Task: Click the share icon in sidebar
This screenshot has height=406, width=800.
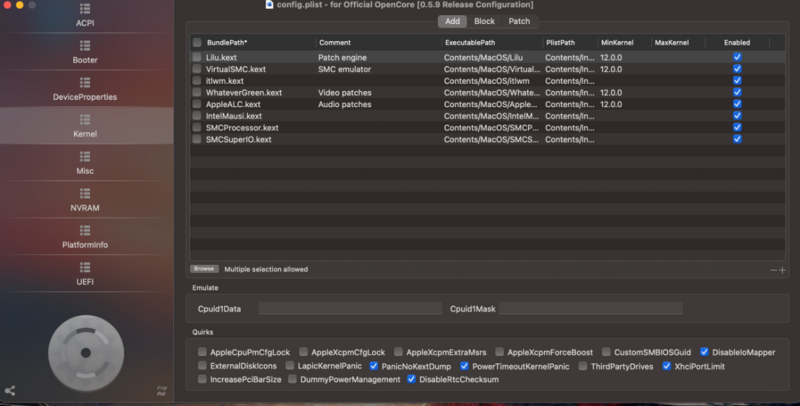Action: (x=10, y=391)
